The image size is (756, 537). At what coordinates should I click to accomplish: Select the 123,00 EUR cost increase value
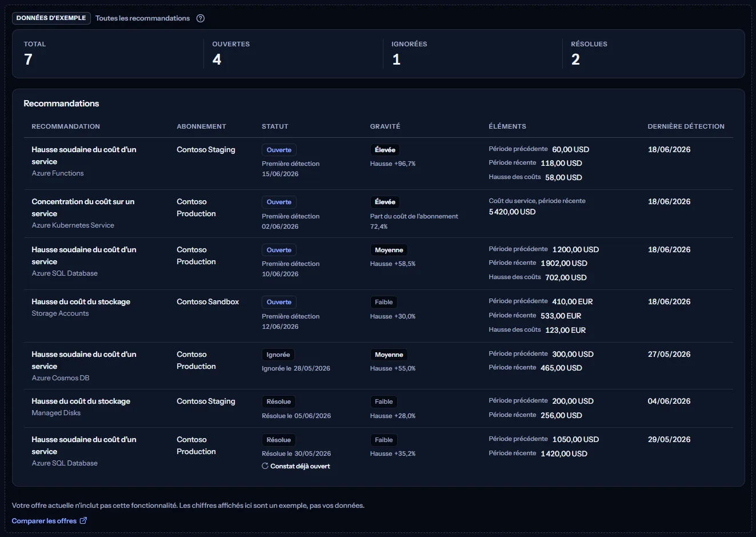point(565,330)
